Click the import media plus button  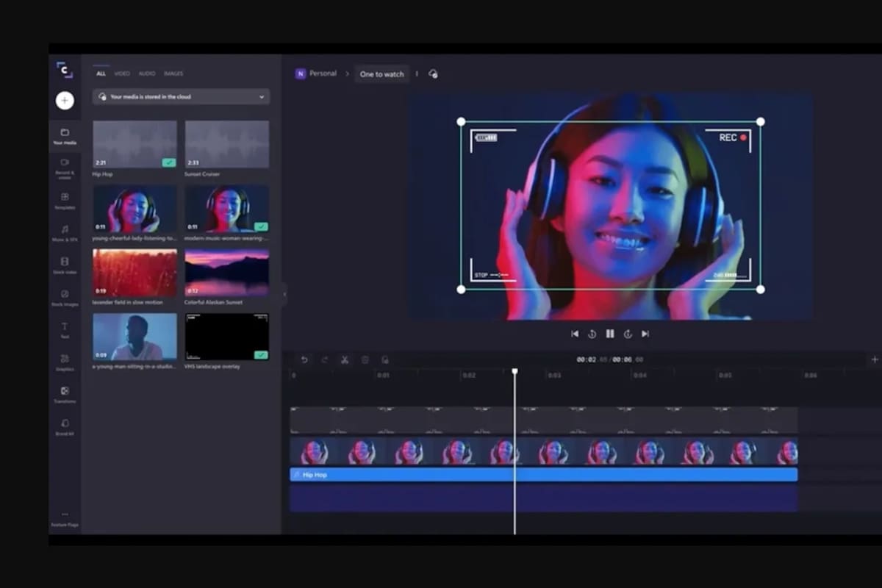pyautogui.click(x=65, y=100)
